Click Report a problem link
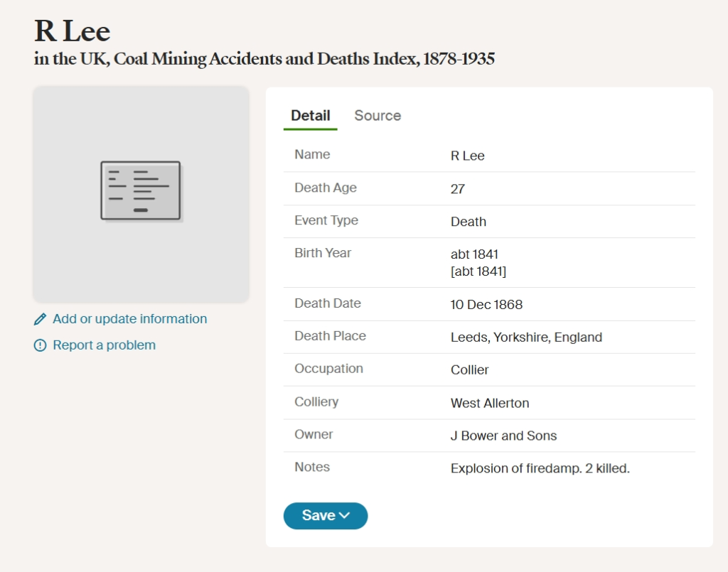Image resolution: width=728 pixels, height=572 pixels. [x=104, y=345]
